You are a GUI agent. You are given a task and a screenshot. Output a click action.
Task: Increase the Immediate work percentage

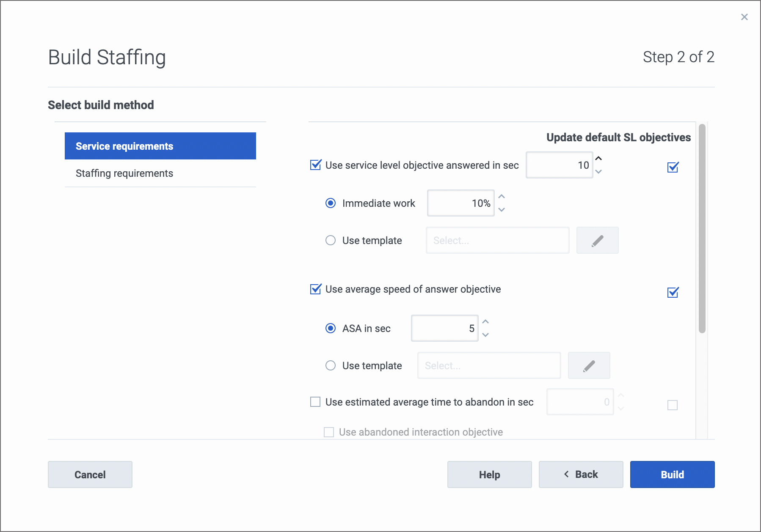pos(502,197)
